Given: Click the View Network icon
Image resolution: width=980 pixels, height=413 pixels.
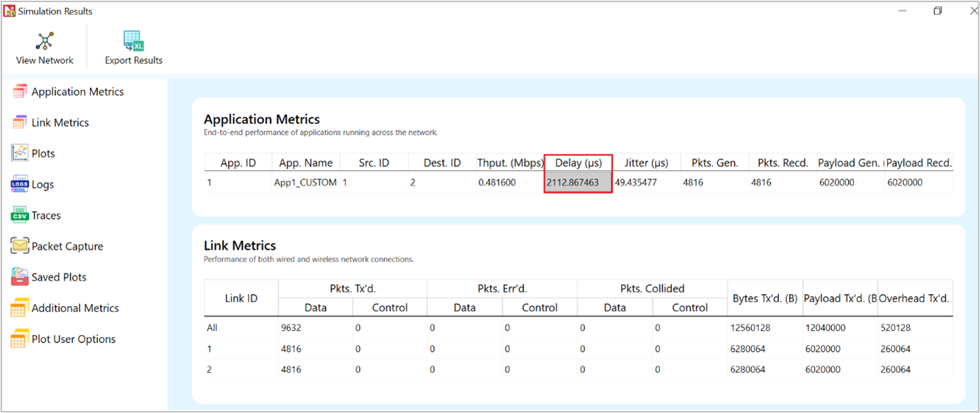Looking at the screenshot, I should pyautogui.click(x=45, y=40).
